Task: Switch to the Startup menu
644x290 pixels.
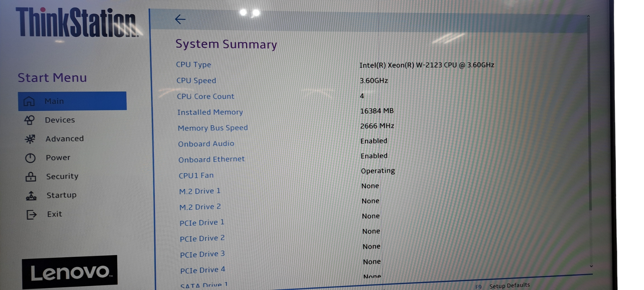Action: 61,195
